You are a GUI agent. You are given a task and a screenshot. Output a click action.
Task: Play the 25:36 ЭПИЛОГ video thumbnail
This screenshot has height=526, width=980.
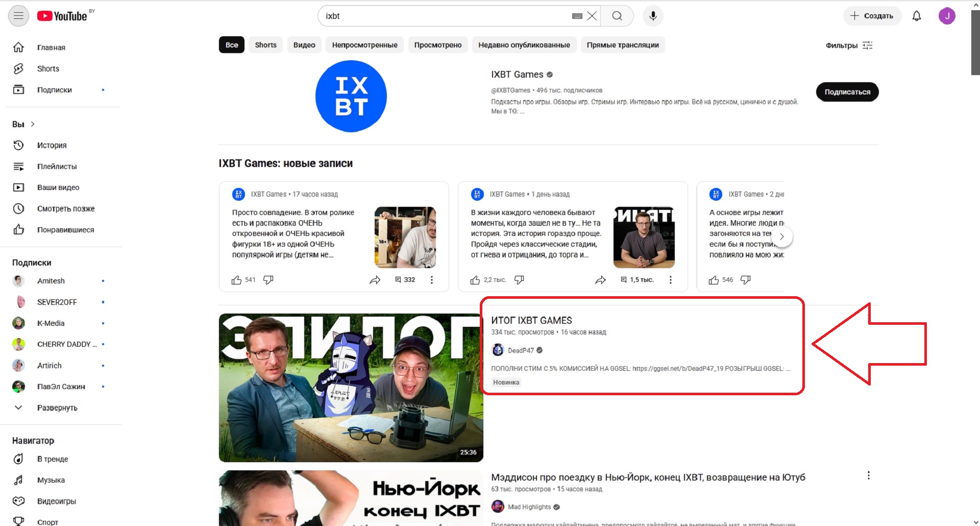pyautogui.click(x=351, y=388)
